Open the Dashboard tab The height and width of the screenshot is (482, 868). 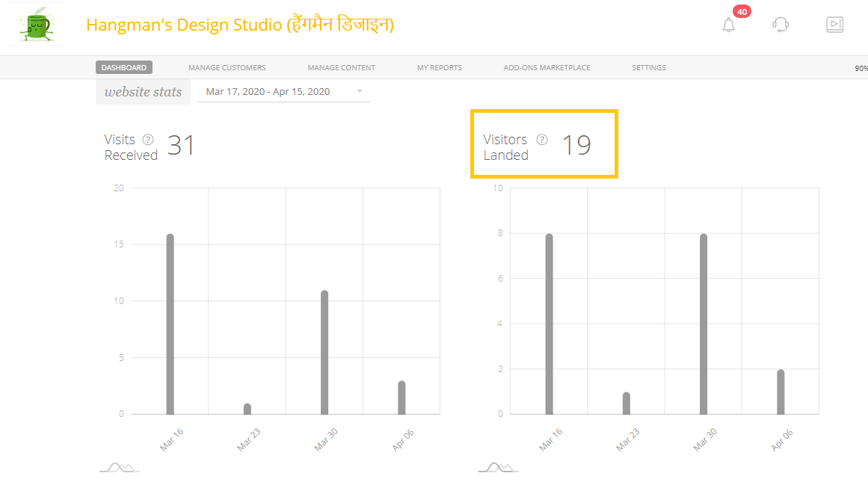(x=124, y=67)
